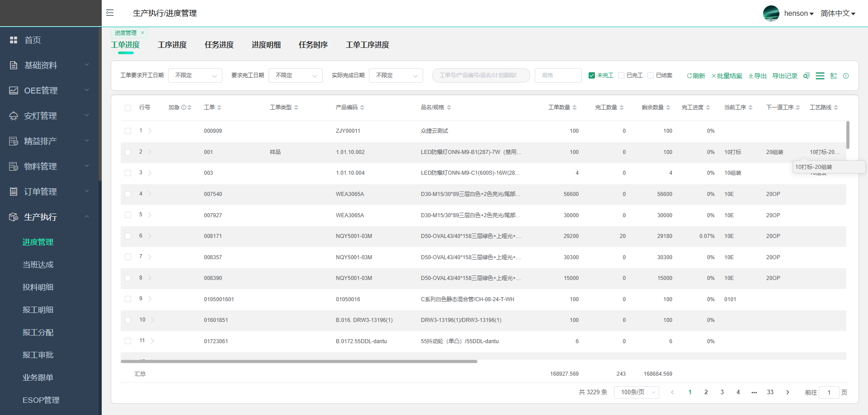Image resolution: width=868 pixels, height=415 pixels.
Task: Uncheck the 未完工 checkbox
Action: (x=591, y=75)
